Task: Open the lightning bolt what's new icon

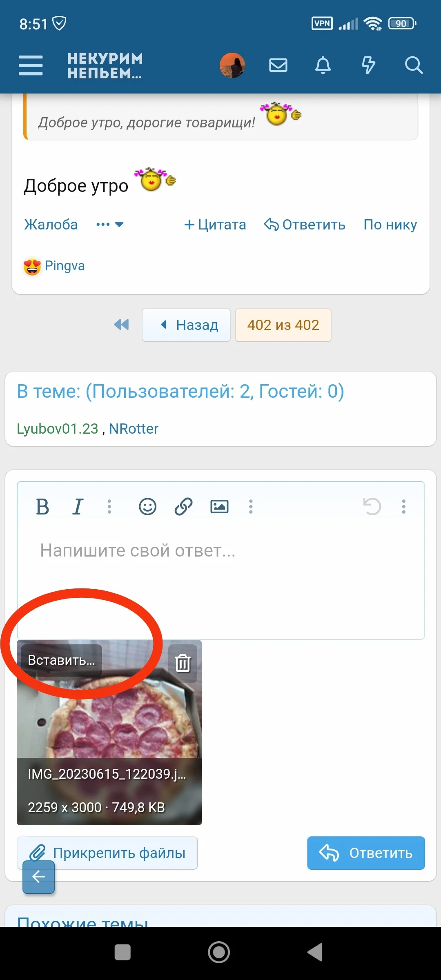Action: tap(368, 65)
